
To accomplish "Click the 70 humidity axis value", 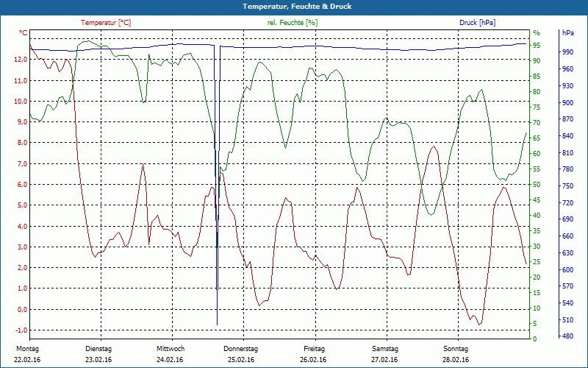I will [537, 122].
